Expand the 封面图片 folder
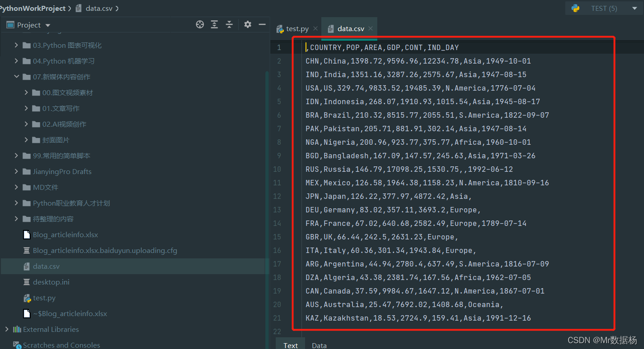Image resolution: width=644 pixels, height=349 pixels. tap(27, 140)
